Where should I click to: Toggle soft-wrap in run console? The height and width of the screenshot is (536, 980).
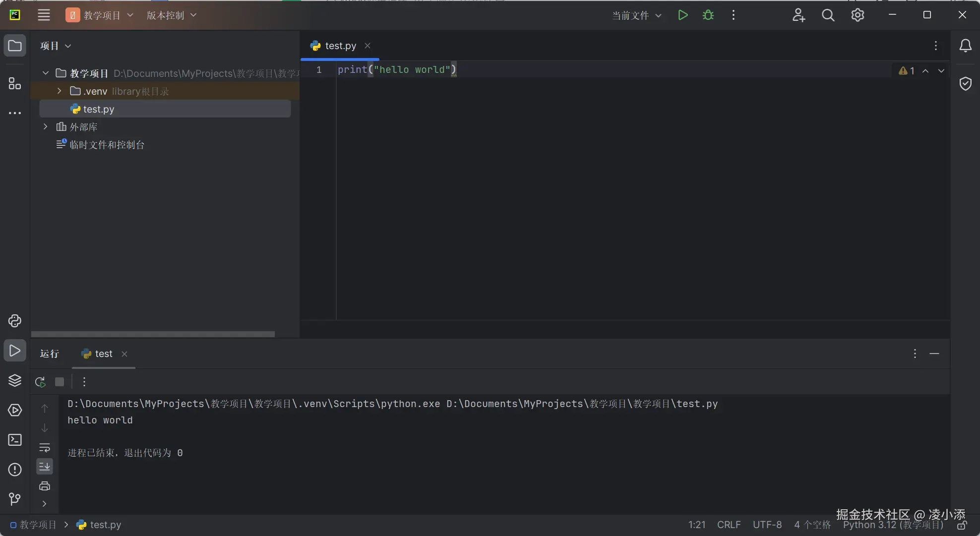pos(45,448)
